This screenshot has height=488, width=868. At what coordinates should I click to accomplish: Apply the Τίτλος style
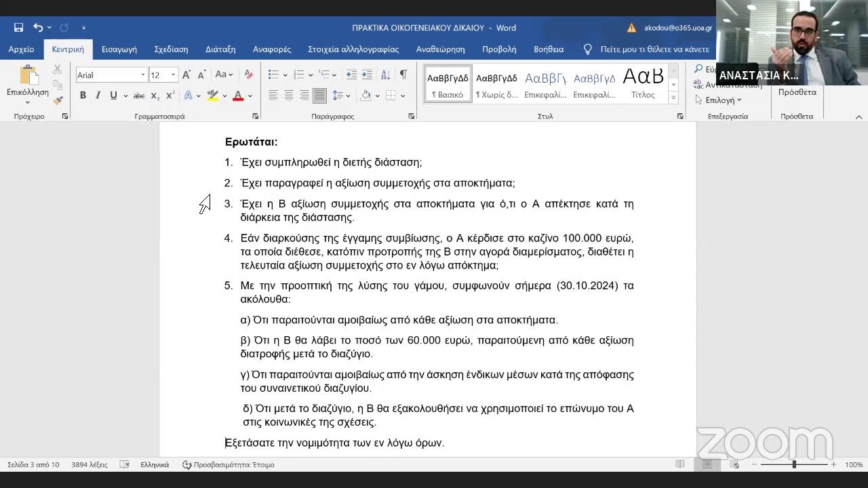tap(643, 84)
